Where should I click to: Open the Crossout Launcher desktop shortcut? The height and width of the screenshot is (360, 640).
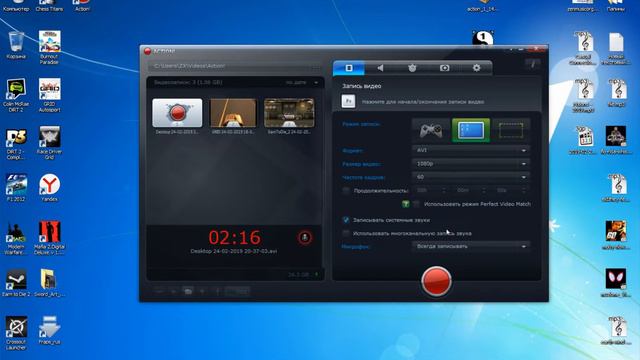(16, 333)
